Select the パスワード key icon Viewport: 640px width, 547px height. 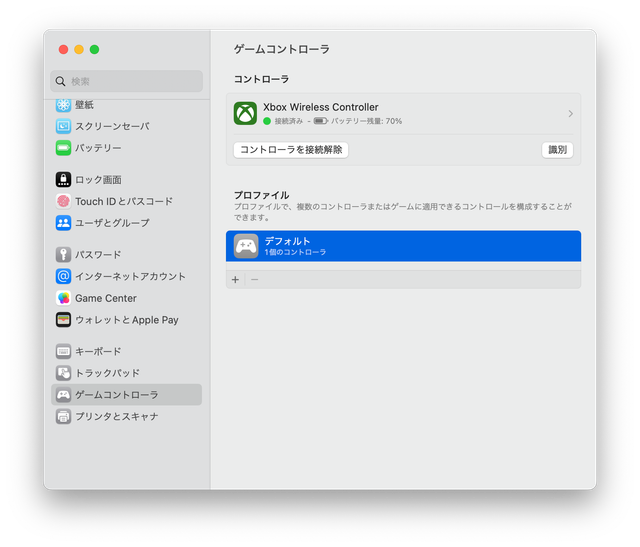coord(63,255)
